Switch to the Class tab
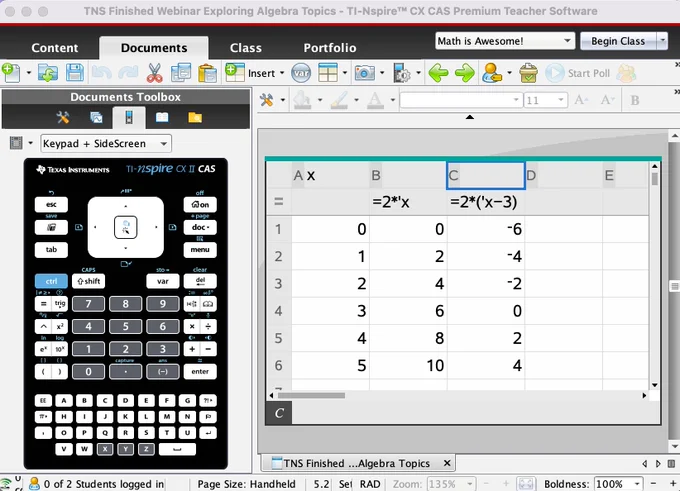 (245, 48)
